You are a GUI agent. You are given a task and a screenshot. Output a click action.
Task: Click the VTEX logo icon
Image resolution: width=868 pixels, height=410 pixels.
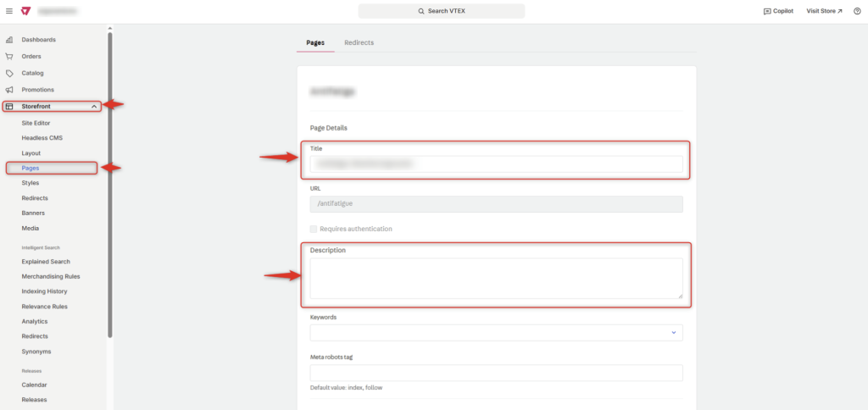click(x=25, y=11)
